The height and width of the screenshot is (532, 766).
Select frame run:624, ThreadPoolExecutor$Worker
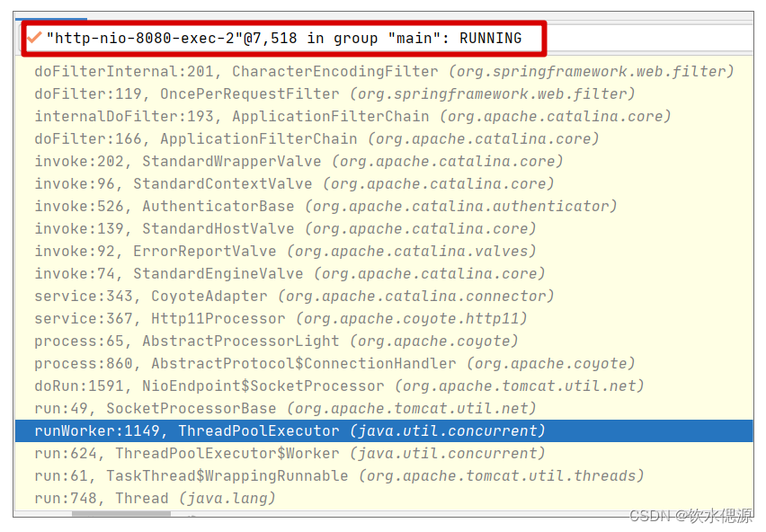click(x=384, y=454)
